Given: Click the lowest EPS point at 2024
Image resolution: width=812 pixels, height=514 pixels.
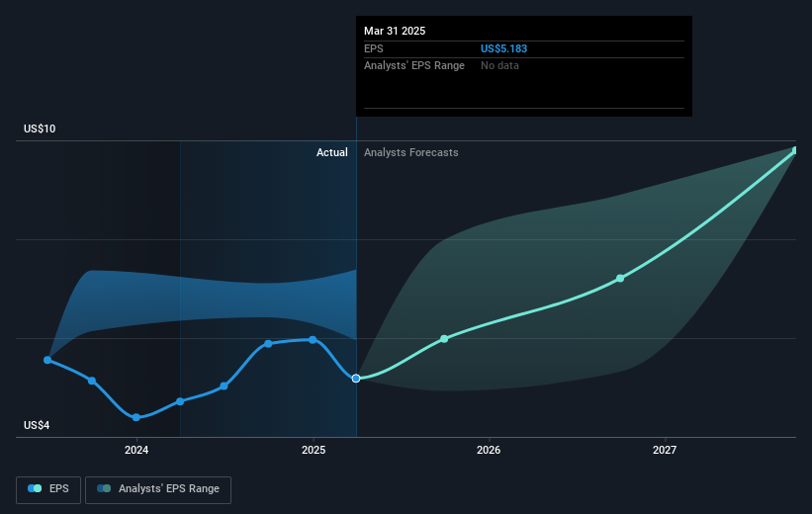Looking at the screenshot, I should click(x=136, y=417).
